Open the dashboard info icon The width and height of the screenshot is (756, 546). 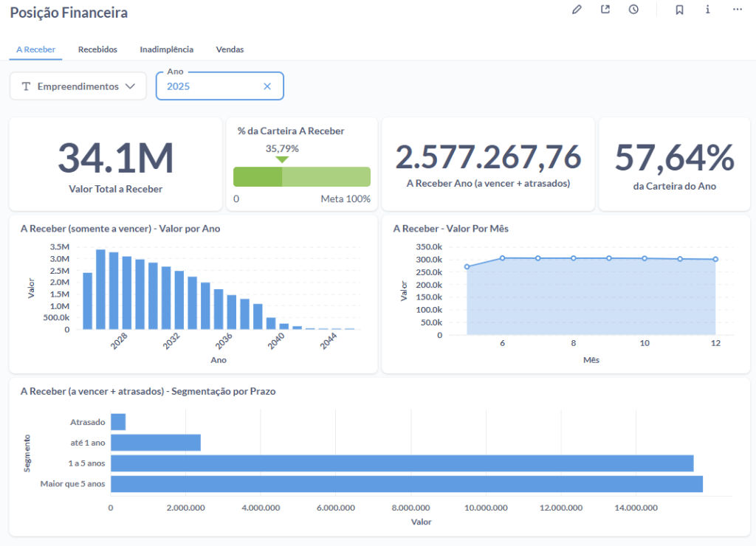(707, 10)
